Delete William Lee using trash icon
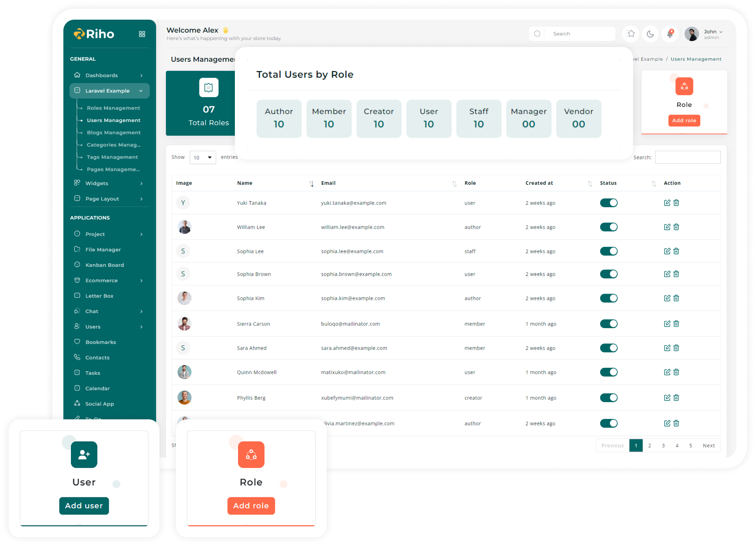756x546 pixels. coord(676,227)
